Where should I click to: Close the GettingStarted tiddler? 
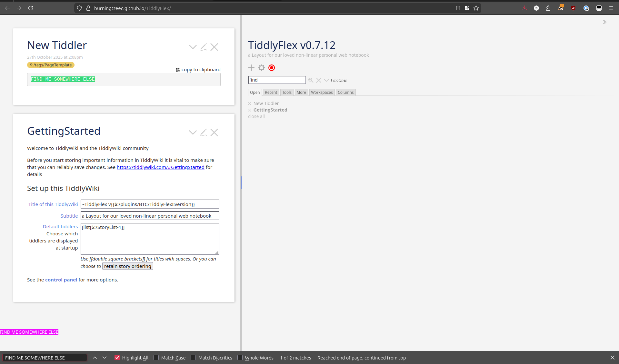pyautogui.click(x=214, y=133)
